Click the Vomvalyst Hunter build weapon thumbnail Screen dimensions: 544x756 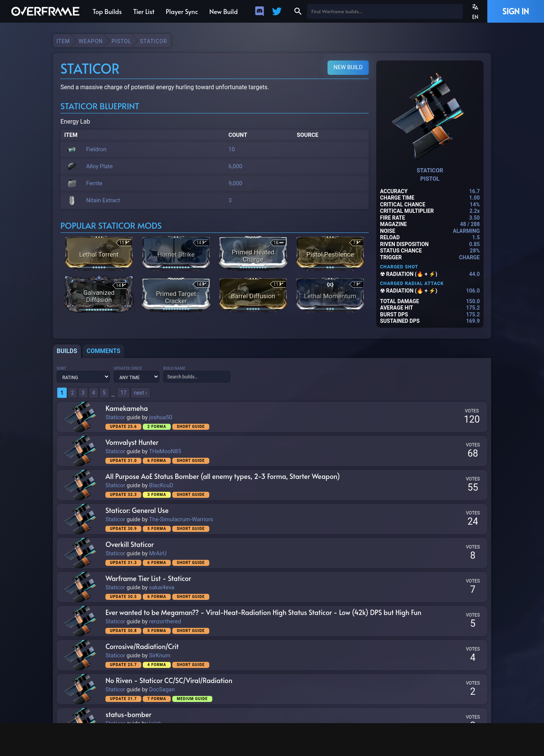coord(80,451)
